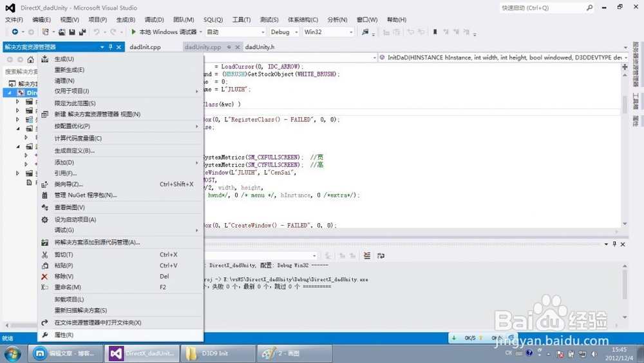The image size is (644, 363).
Task: Switch to dadUnity.h tab
Action: coord(260,47)
